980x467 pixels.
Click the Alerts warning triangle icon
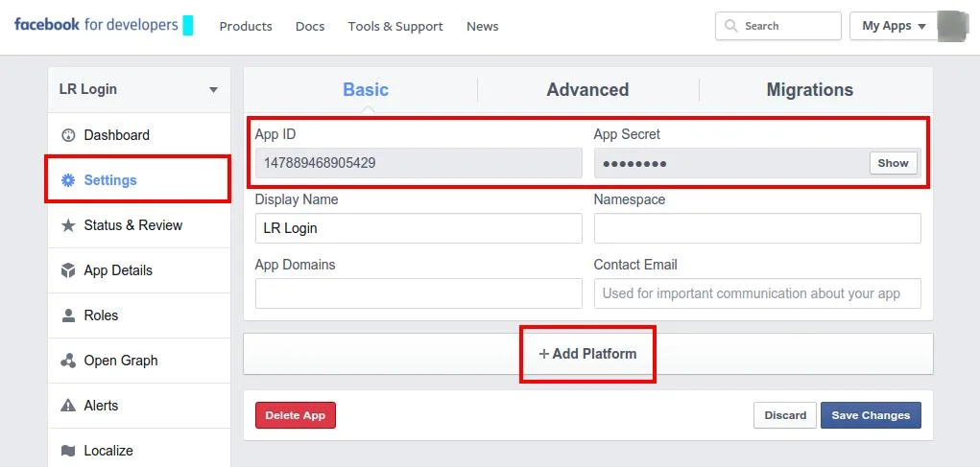coord(68,406)
